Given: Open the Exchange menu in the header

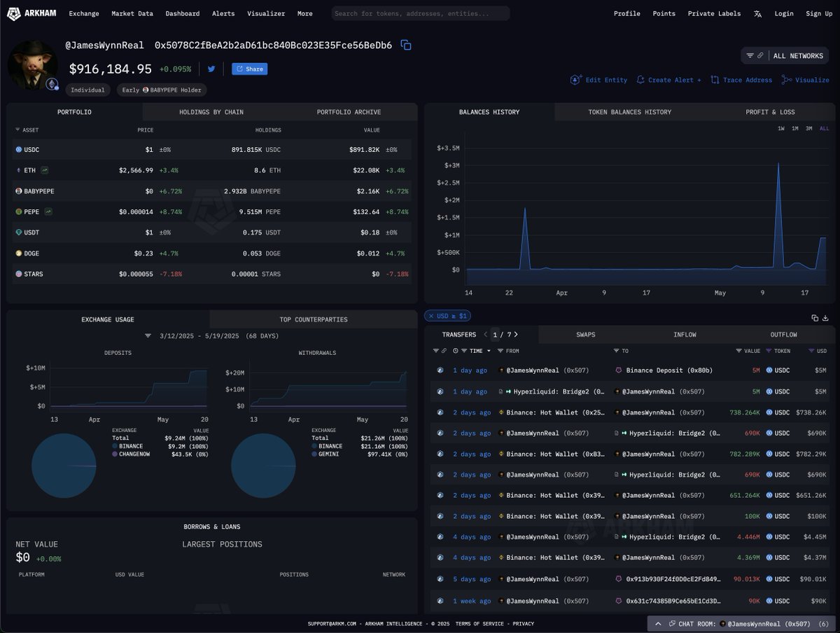Looking at the screenshot, I should click(x=84, y=13).
